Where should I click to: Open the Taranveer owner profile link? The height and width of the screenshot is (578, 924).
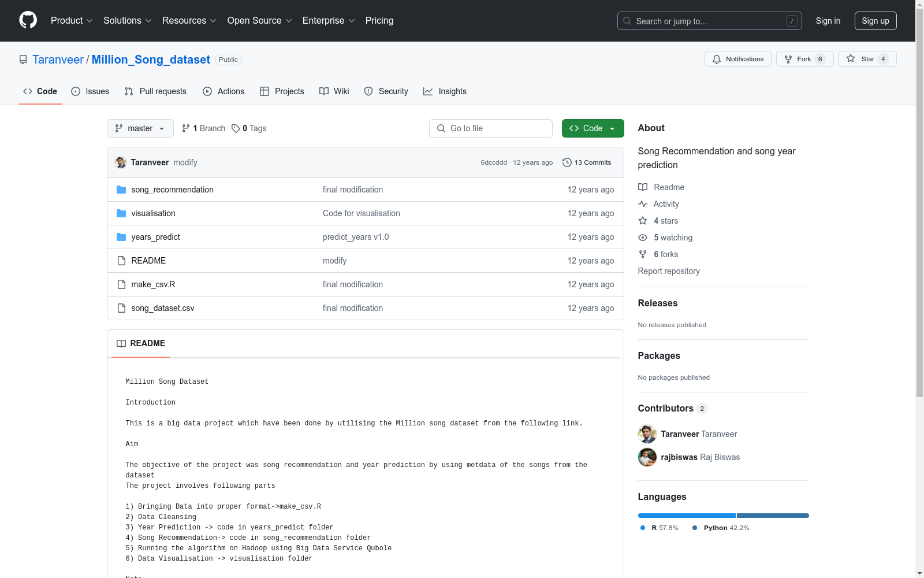58,60
